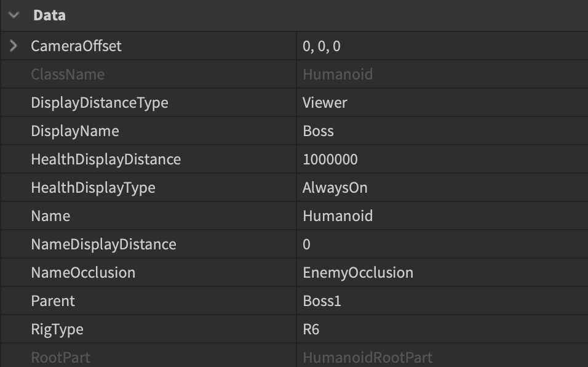Open the HealthDisplayType AlwaysOn dropdown
This screenshot has height=367, width=588.
click(x=442, y=188)
